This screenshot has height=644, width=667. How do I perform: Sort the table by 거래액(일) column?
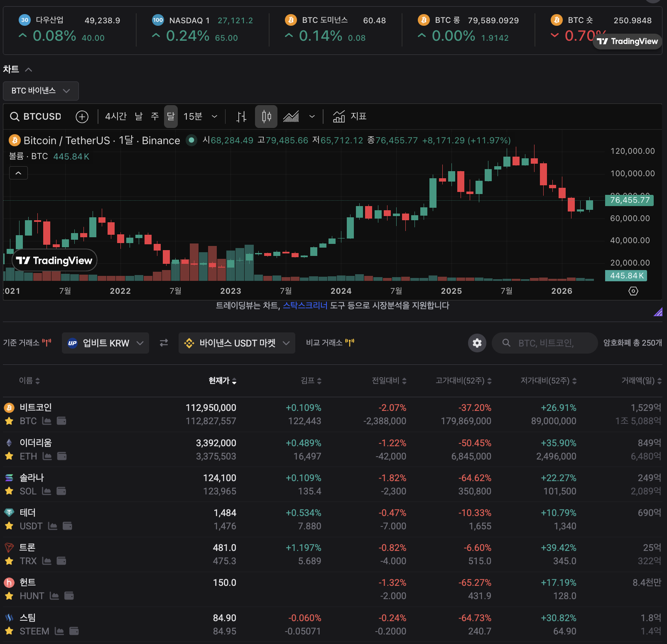tap(642, 381)
